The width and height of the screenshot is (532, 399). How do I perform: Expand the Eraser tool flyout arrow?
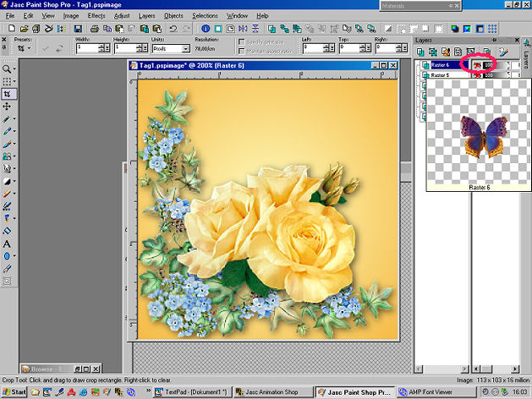click(14, 194)
